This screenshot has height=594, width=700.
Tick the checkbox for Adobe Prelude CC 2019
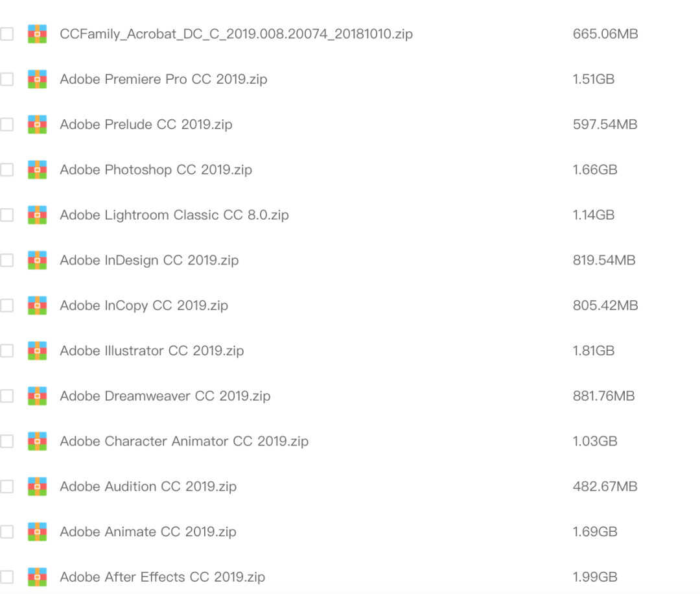pos(6,125)
